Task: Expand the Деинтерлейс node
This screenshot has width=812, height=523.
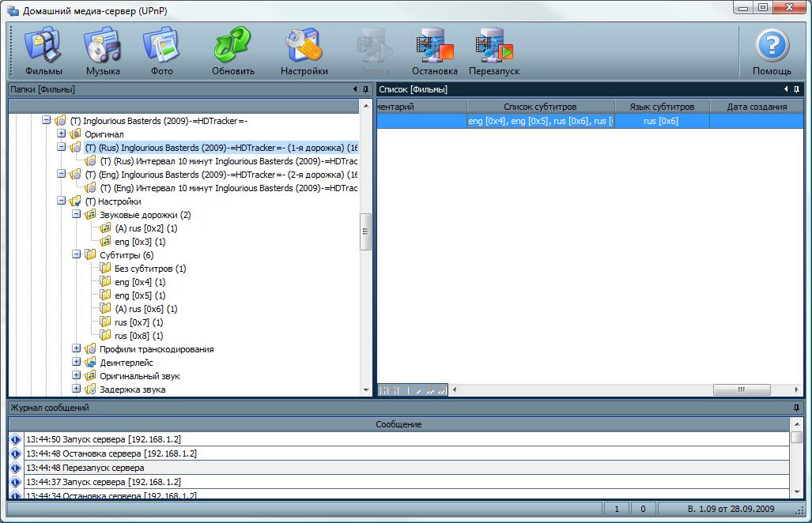Action: click(x=76, y=362)
